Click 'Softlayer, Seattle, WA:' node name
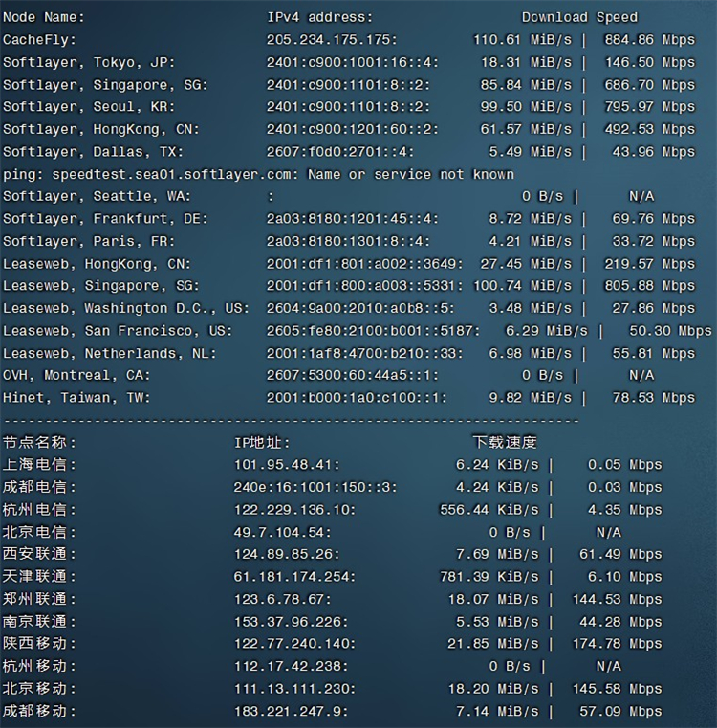 (x=97, y=197)
